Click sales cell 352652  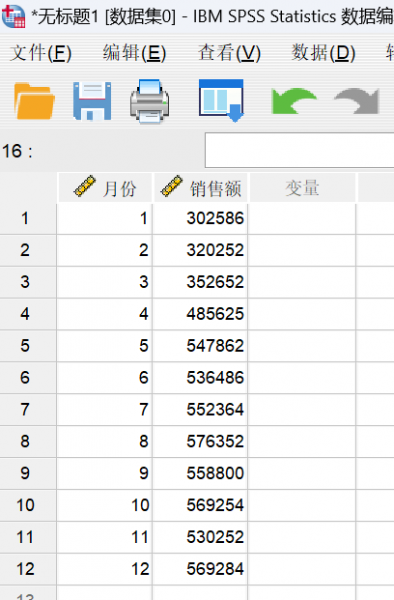[200, 282]
